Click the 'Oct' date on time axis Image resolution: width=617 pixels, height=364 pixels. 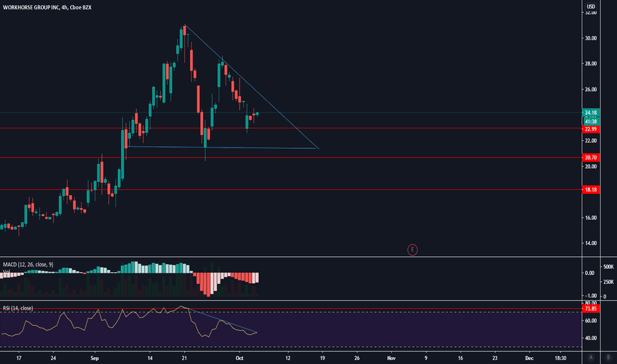pos(239,358)
